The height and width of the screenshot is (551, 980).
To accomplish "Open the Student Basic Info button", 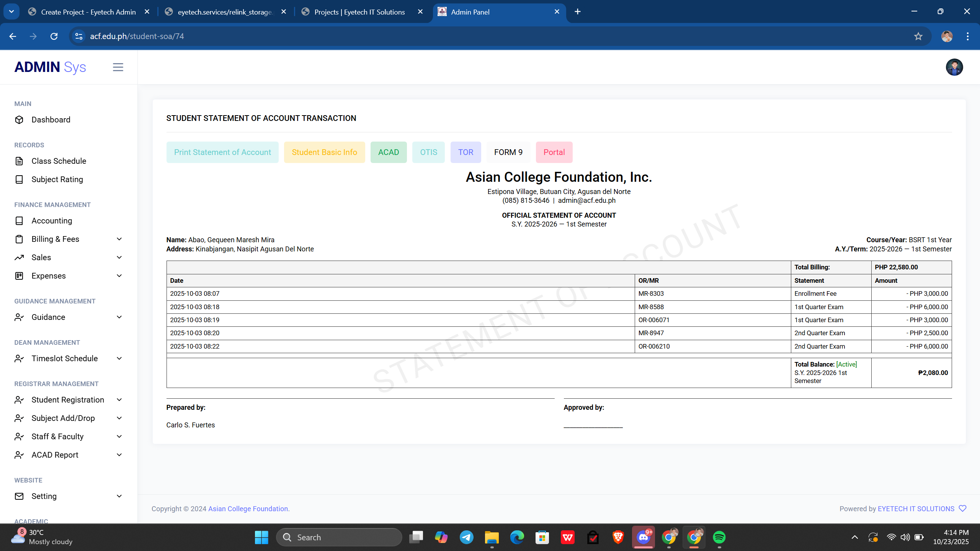I will tap(324, 152).
